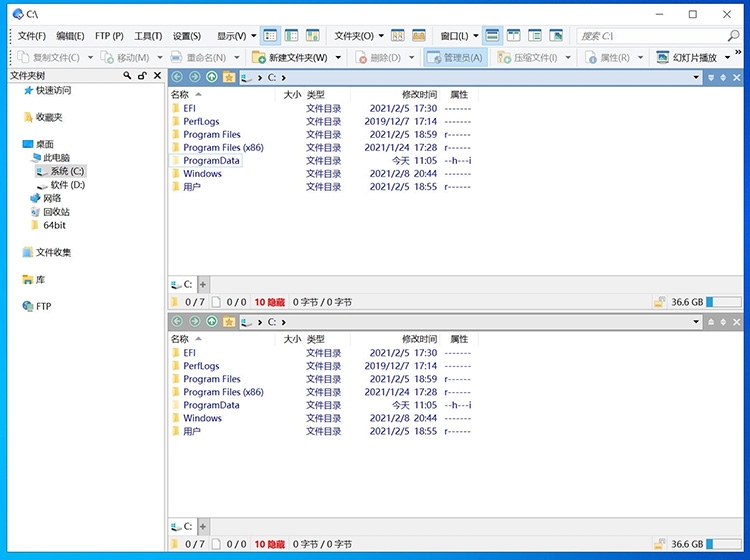Add a new tab in upper pane

click(x=203, y=284)
